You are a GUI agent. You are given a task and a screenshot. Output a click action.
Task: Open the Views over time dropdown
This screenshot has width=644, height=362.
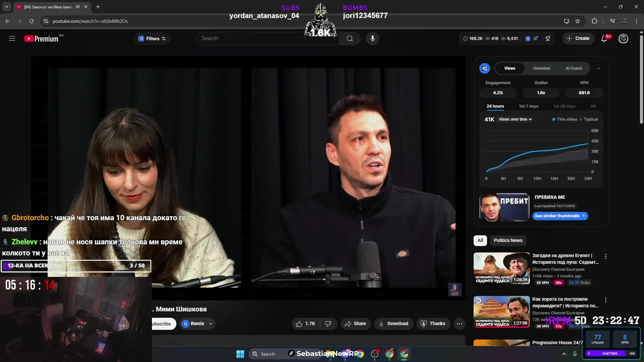pyautogui.click(x=515, y=119)
